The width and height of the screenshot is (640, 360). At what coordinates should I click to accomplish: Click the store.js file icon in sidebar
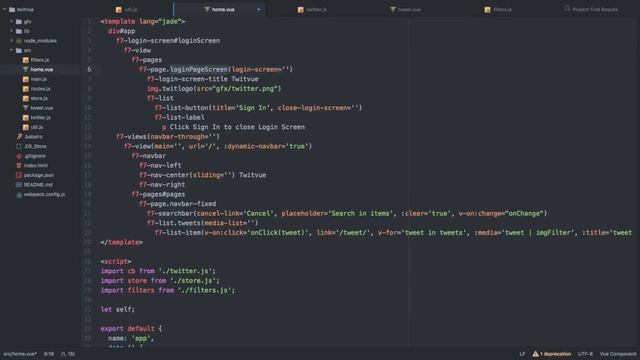26,98
